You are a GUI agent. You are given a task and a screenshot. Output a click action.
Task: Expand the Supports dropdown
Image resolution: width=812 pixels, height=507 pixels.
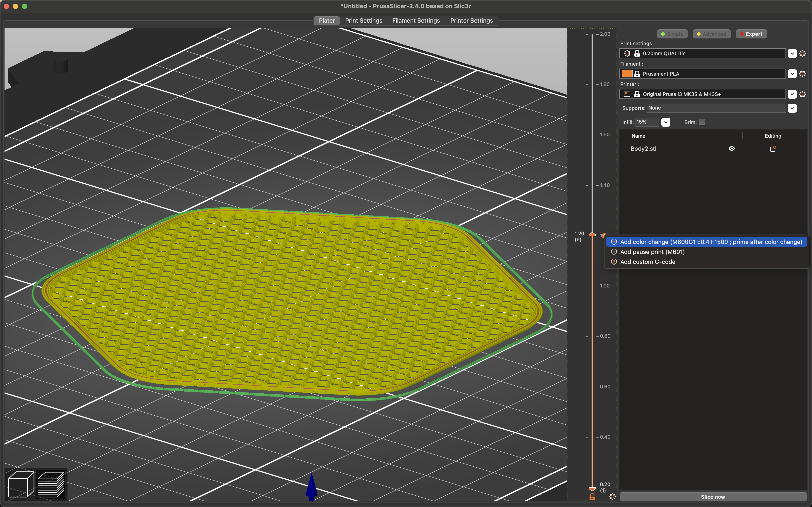click(792, 108)
